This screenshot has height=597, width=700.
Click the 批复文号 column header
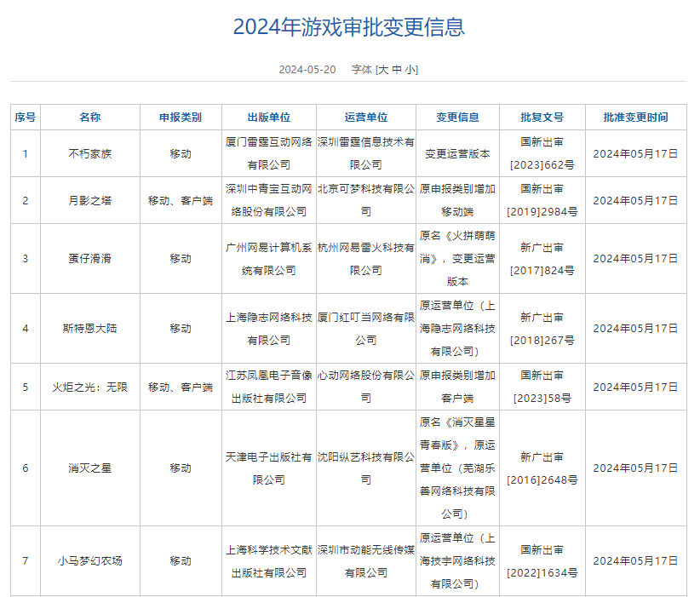click(x=542, y=118)
